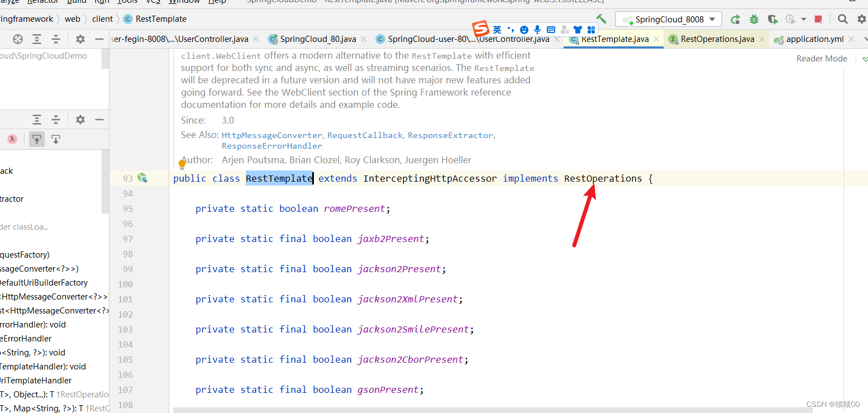868x413 pixels.
Task: Open Search Everywhere magnifier icon
Action: point(843,19)
